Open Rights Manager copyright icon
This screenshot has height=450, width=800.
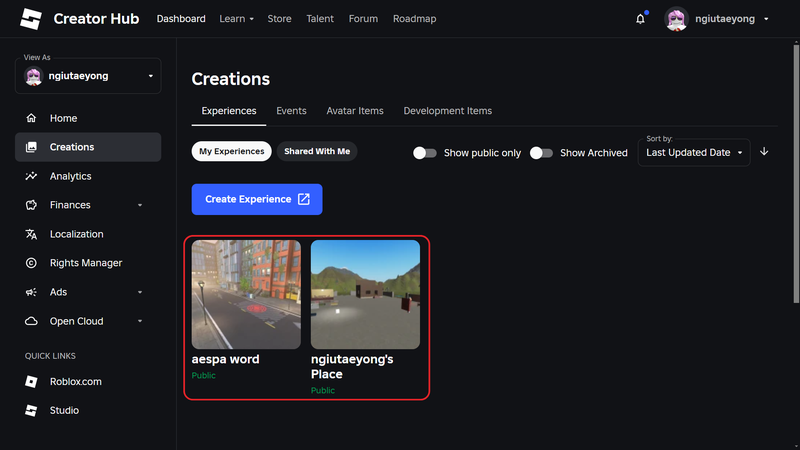[x=31, y=263]
